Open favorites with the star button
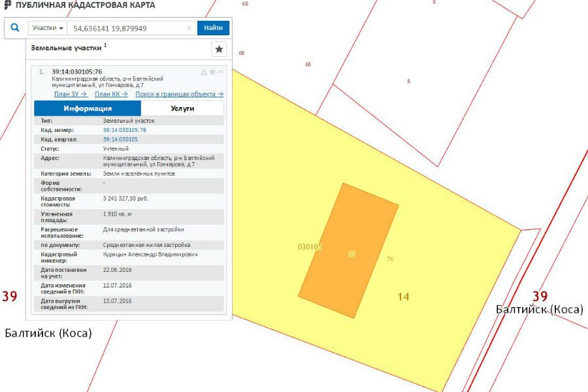Screen dimensions: 588x392 click(219, 49)
